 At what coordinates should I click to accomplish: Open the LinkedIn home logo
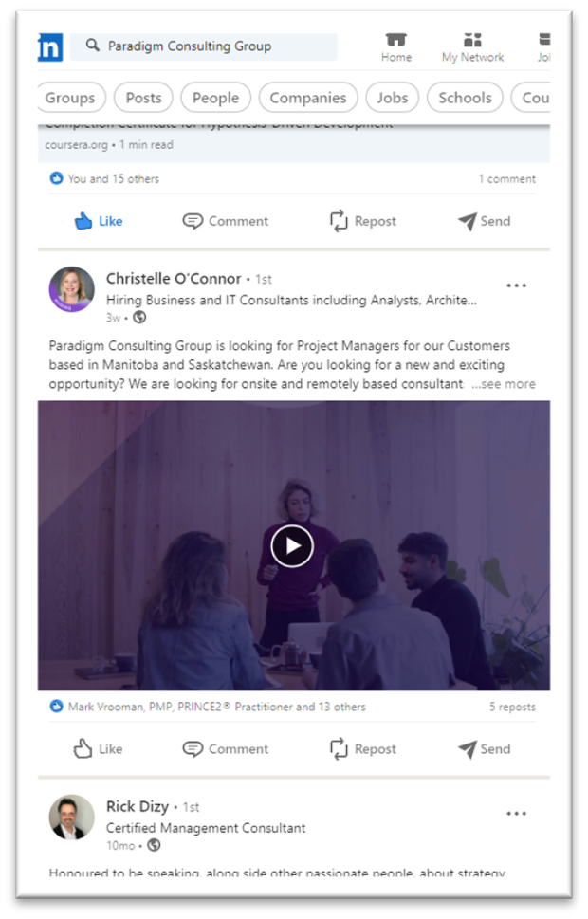(x=50, y=46)
